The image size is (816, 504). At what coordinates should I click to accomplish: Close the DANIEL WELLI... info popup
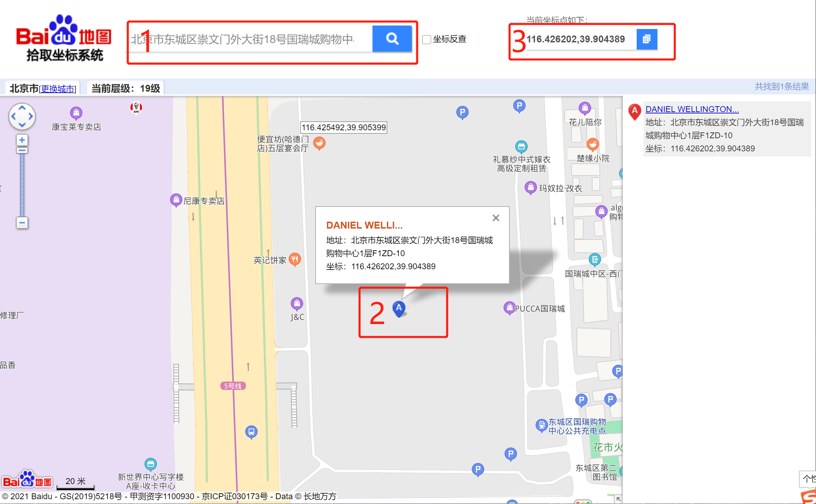[x=496, y=218]
